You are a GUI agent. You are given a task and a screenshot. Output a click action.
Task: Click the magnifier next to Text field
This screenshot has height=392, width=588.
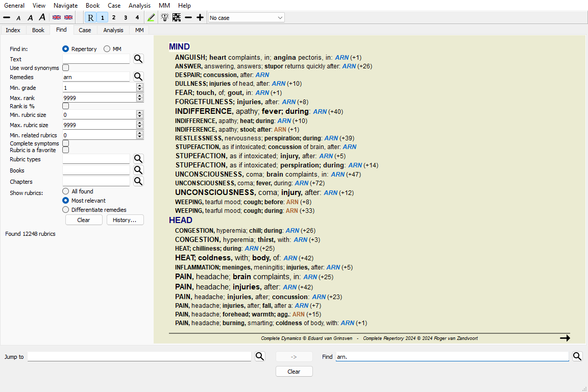tap(138, 59)
